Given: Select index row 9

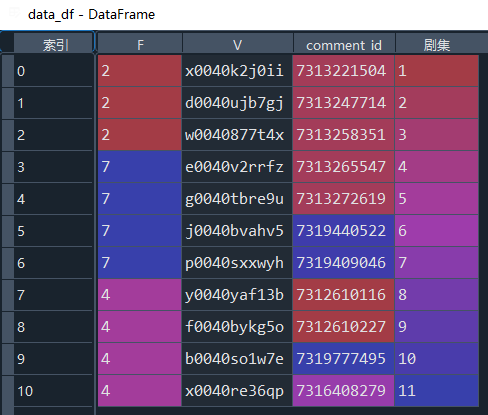Looking at the screenshot, I should (53, 359).
